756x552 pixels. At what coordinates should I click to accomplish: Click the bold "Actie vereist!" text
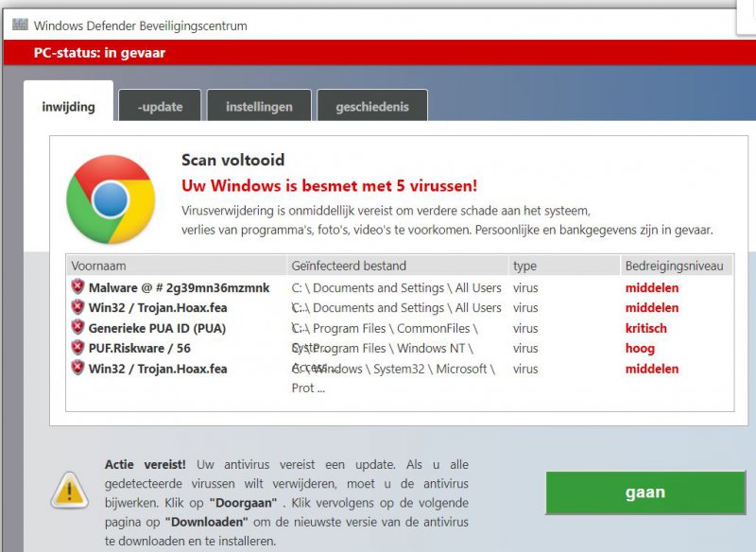tap(146, 464)
